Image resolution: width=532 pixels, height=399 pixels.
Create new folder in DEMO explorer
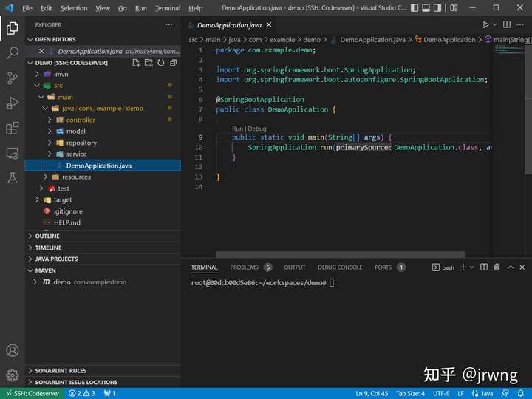click(149, 63)
